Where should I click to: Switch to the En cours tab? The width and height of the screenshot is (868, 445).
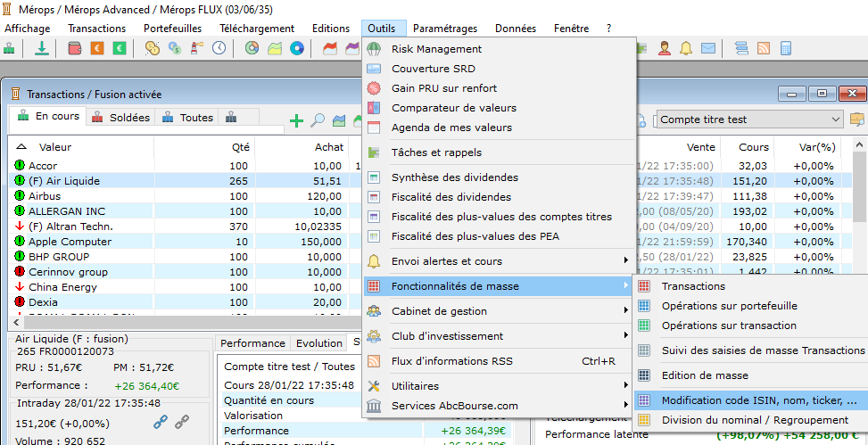click(48, 116)
